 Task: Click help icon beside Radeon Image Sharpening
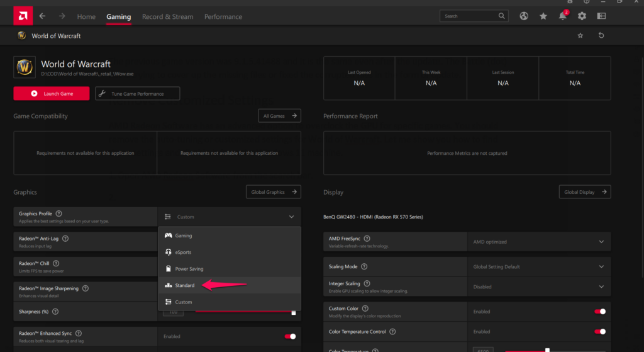tap(86, 288)
